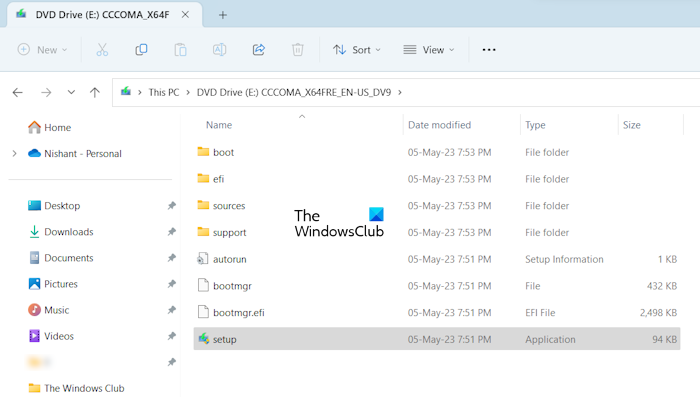Click the pin icon next to Downloads
The height and width of the screenshot is (397, 700).
pos(171,232)
